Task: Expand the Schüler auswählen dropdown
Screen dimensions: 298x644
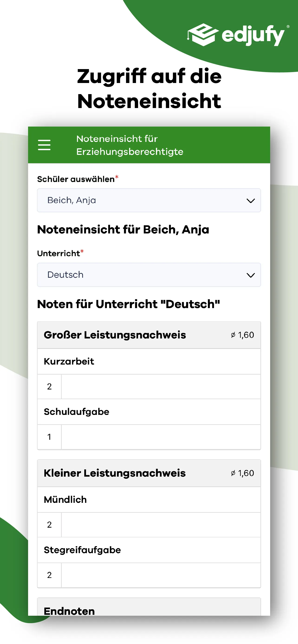Action: (149, 200)
